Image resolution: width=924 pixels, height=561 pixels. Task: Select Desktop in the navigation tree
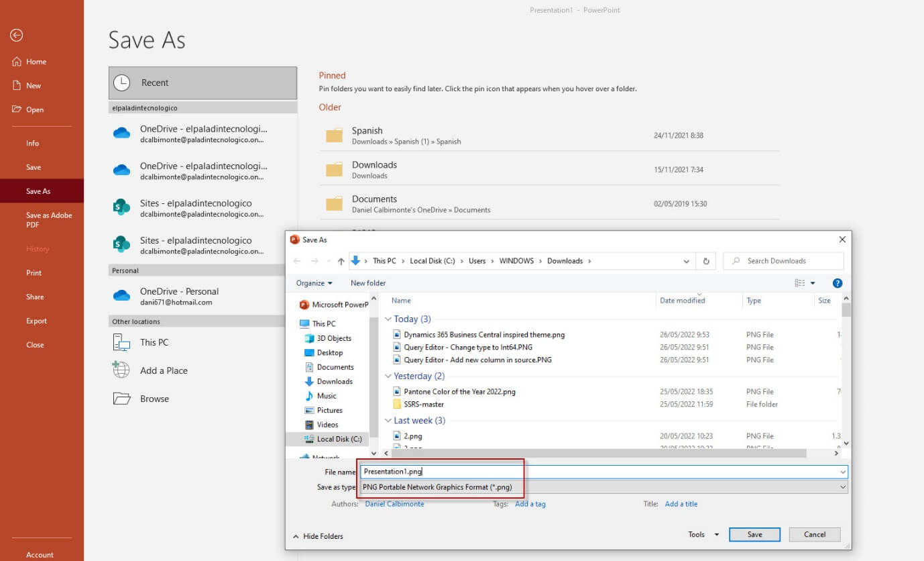pyautogui.click(x=324, y=353)
